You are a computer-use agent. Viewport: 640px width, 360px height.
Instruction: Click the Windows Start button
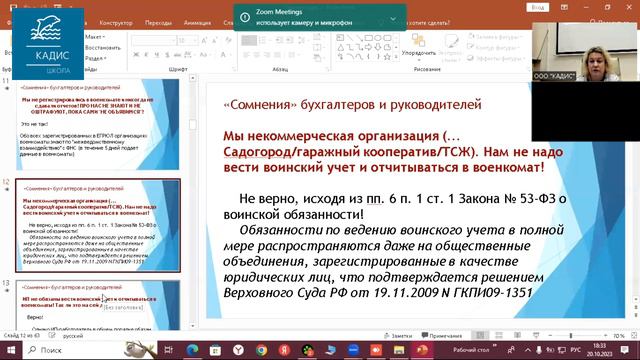11,350
